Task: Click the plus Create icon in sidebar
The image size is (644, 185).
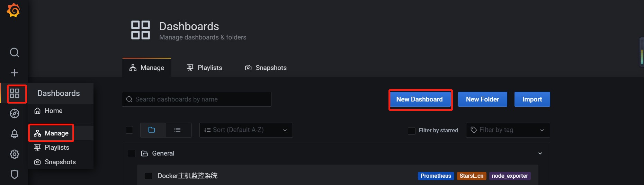Action: [14, 73]
